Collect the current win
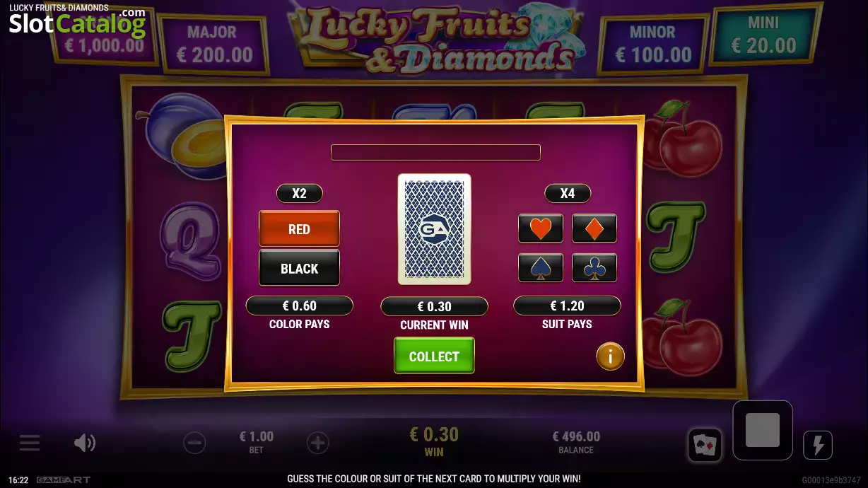The height and width of the screenshot is (488, 868). [434, 356]
